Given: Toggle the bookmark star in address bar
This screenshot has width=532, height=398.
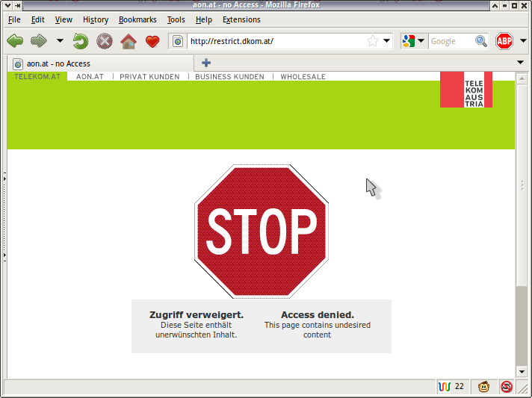Looking at the screenshot, I should (x=373, y=41).
